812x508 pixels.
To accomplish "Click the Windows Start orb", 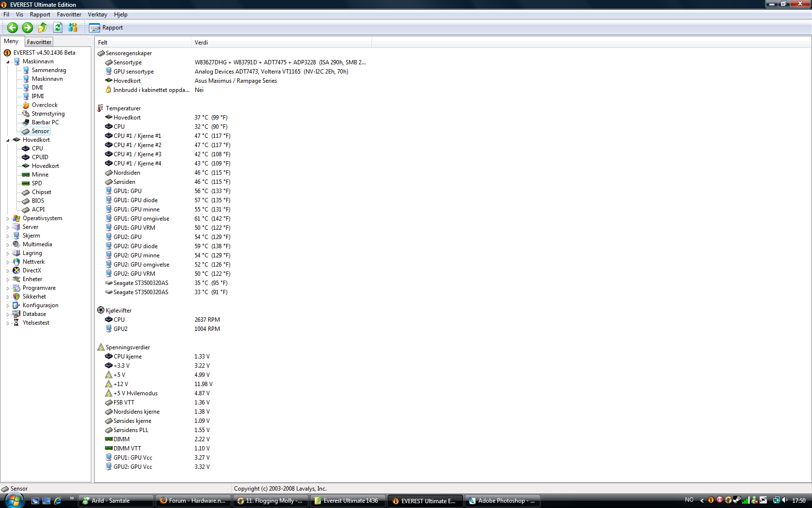I will pyautogui.click(x=14, y=500).
